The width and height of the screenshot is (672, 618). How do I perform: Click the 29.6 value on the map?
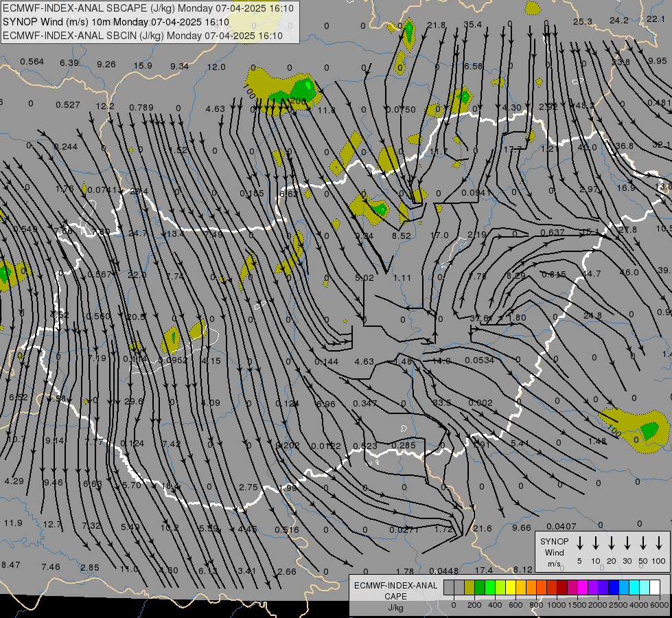click(133, 402)
